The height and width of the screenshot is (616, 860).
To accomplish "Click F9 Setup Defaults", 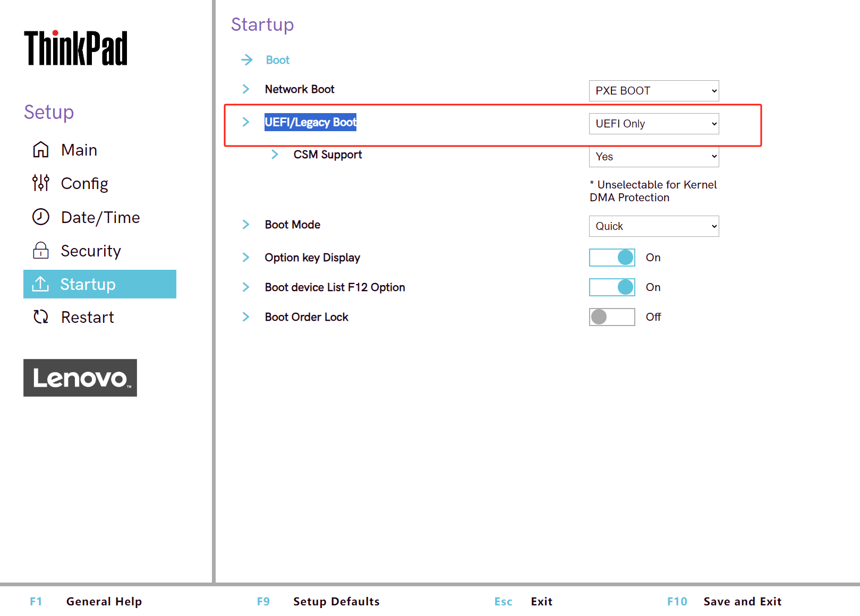I will point(336,602).
